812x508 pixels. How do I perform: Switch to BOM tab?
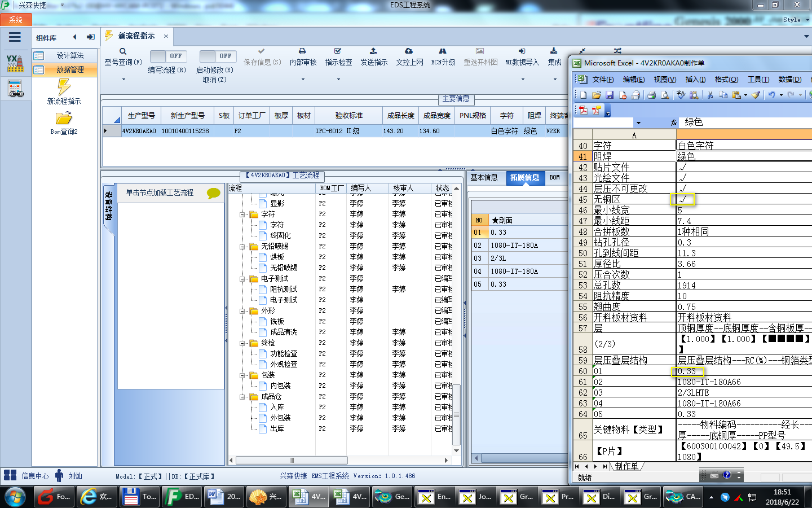pyautogui.click(x=555, y=177)
